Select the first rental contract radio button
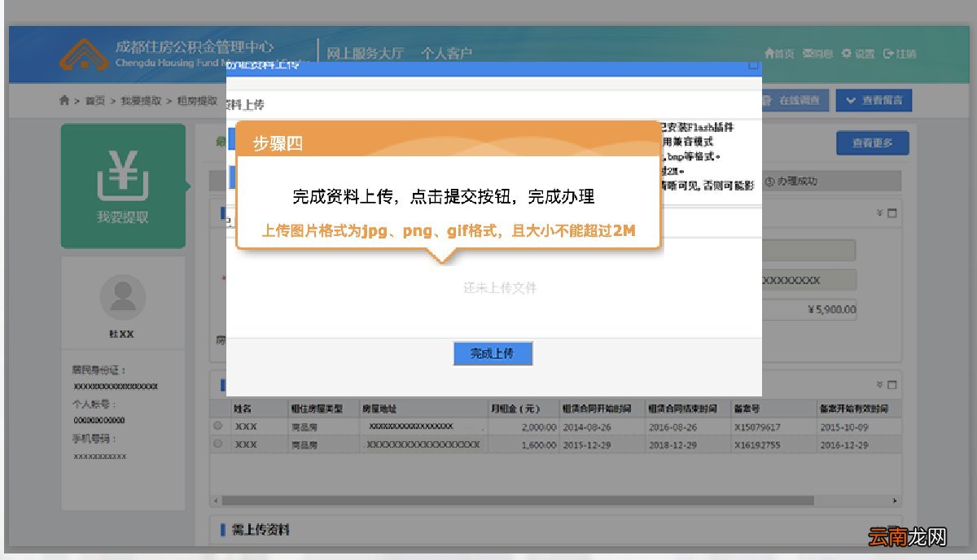This screenshot has height=560, width=977. click(x=217, y=425)
